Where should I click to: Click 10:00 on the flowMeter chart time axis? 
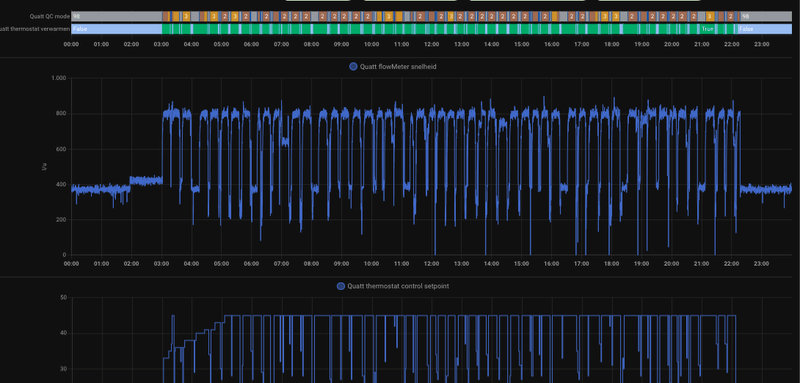(371, 264)
